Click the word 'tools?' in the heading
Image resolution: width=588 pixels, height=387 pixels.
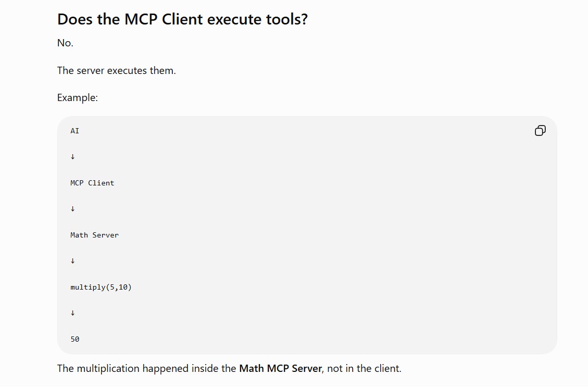[x=287, y=19]
